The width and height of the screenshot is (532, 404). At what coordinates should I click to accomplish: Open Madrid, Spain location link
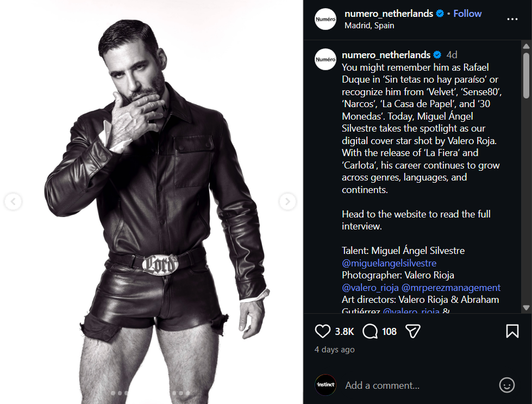[370, 26]
